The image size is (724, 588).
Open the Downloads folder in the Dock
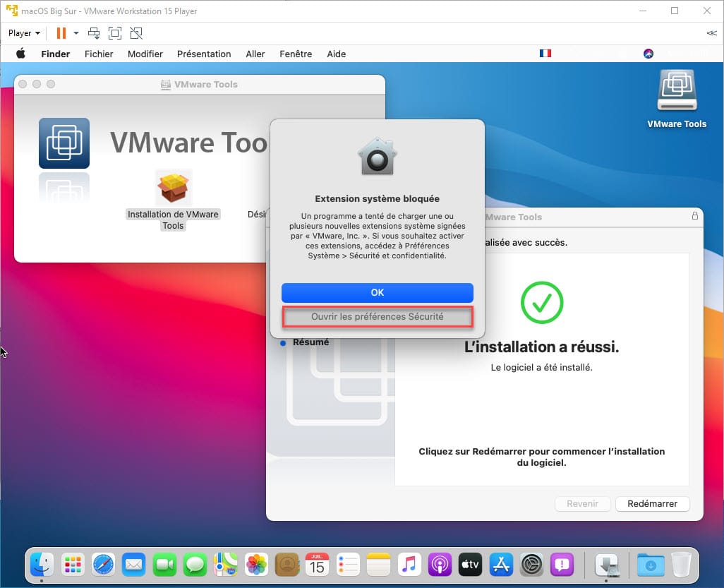coord(650,565)
